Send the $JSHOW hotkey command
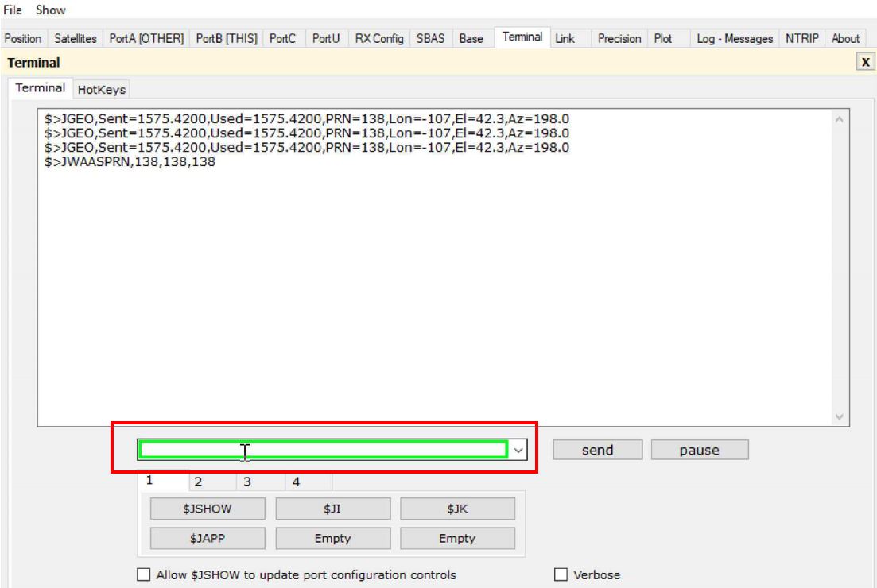 click(208, 509)
